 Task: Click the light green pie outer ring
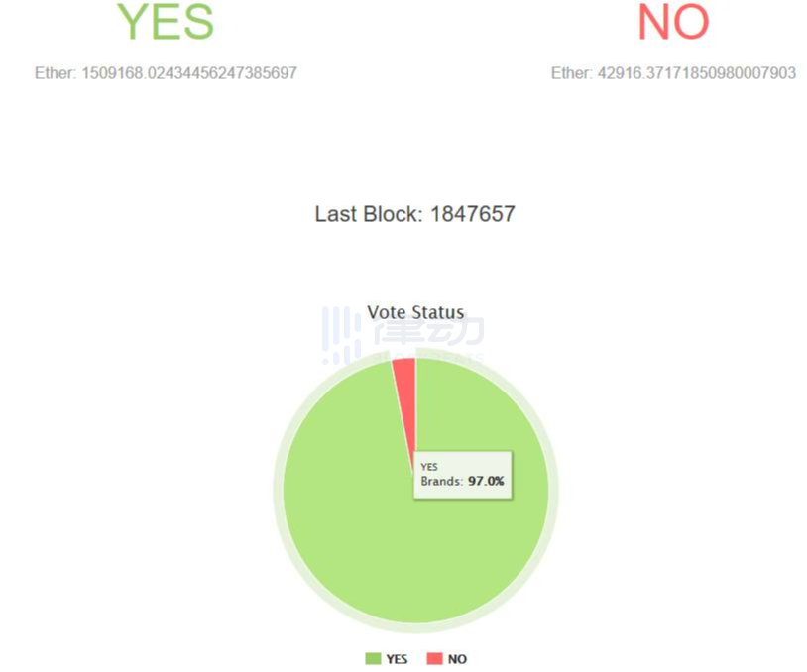[279, 496]
